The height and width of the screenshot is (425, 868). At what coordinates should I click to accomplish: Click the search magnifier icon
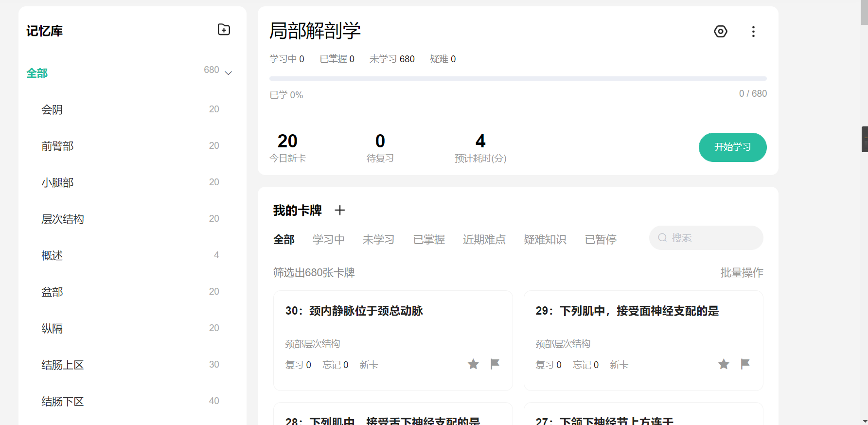click(x=662, y=238)
